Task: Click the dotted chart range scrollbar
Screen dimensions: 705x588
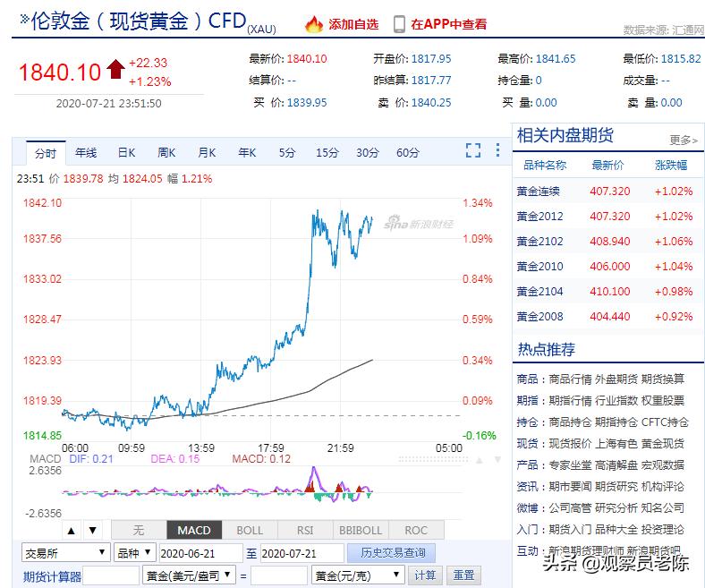Action: pyautogui.click(x=433, y=459)
